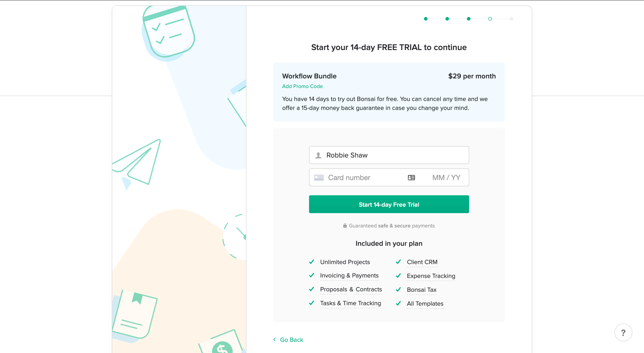Click the lock icon beside secure payments

345,225
